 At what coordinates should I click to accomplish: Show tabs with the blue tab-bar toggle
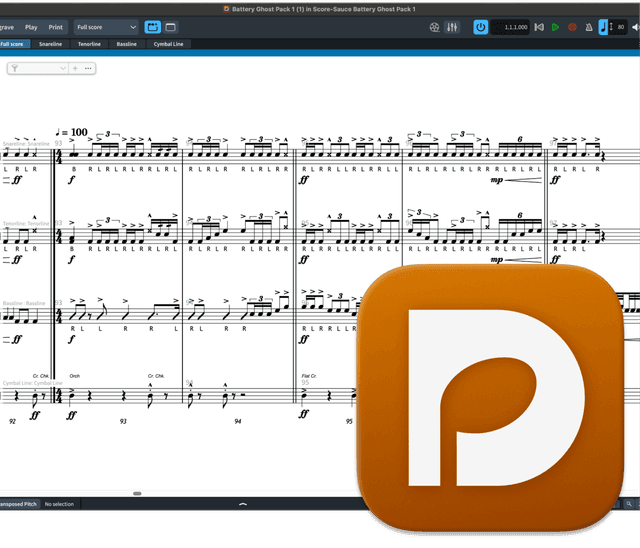(153, 27)
